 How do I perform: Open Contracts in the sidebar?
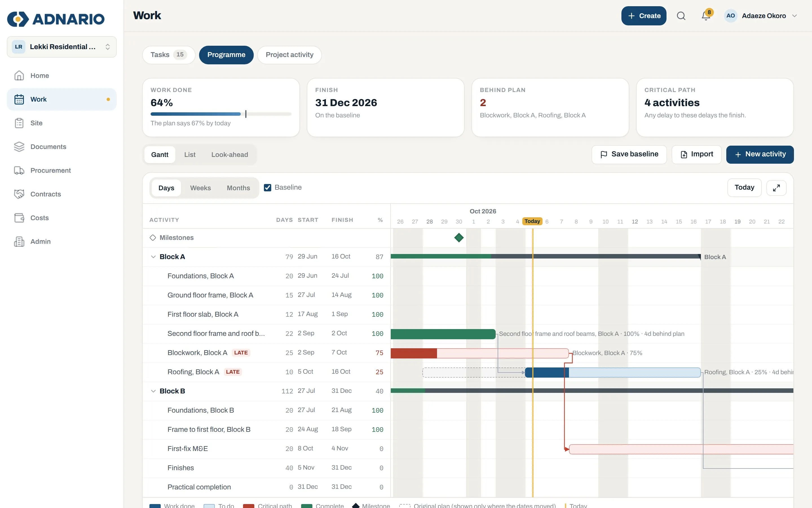(62, 194)
